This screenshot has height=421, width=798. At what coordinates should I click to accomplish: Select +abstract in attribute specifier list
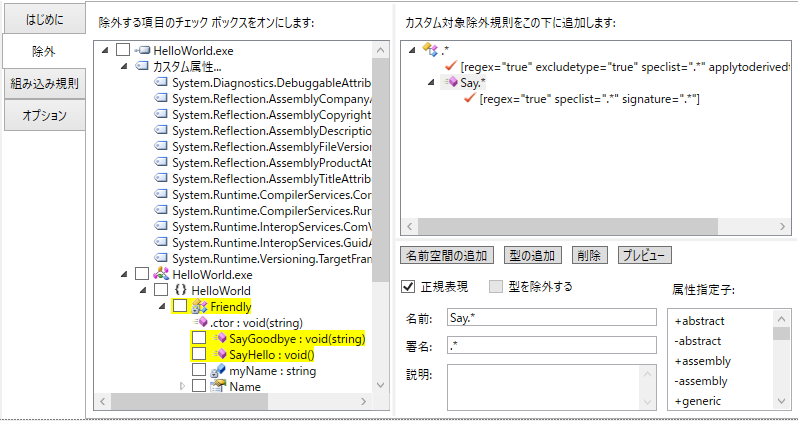point(699,321)
